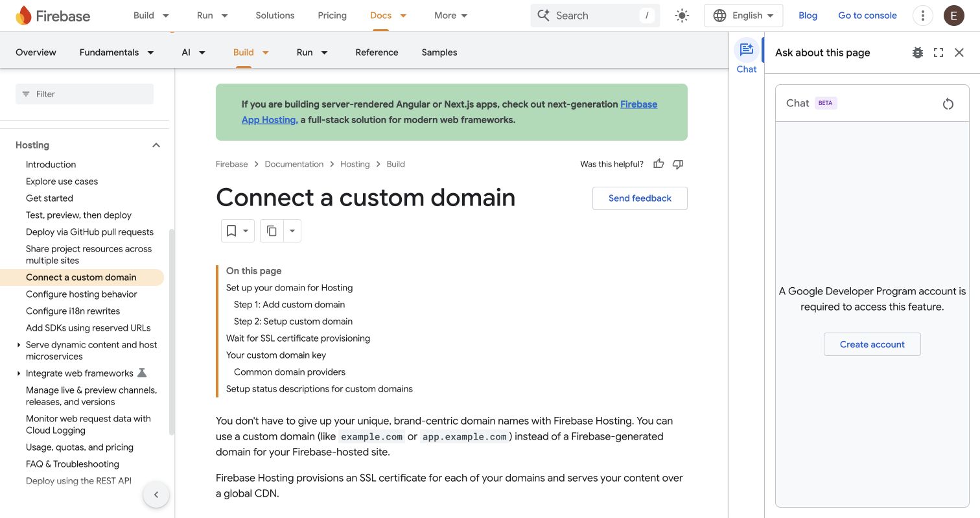980x518 pixels.
Task: Go to the Pricing menu item
Action: [x=332, y=16]
